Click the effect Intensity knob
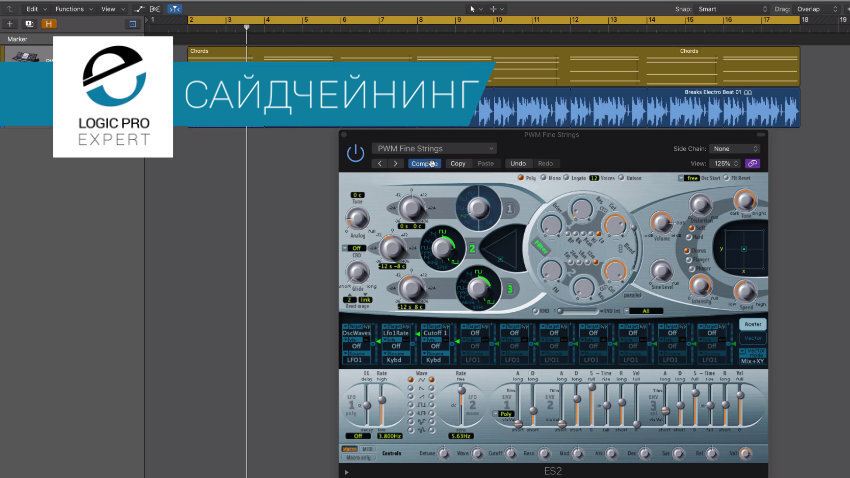 [x=700, y=285]
